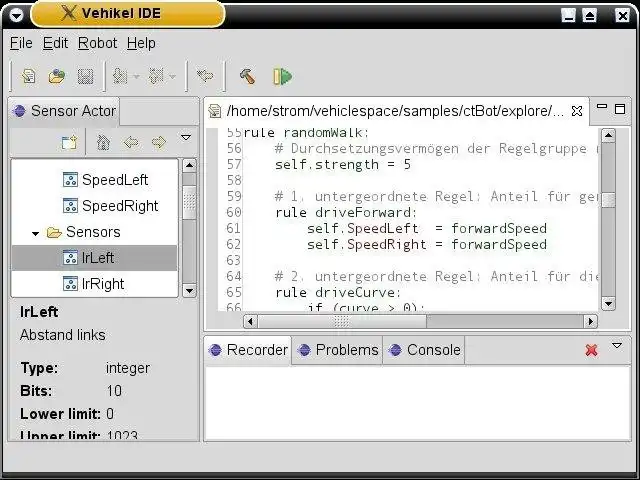Click the red X clear icon in Recorder panel
The image size is (640, 480).
pos(591,350)
